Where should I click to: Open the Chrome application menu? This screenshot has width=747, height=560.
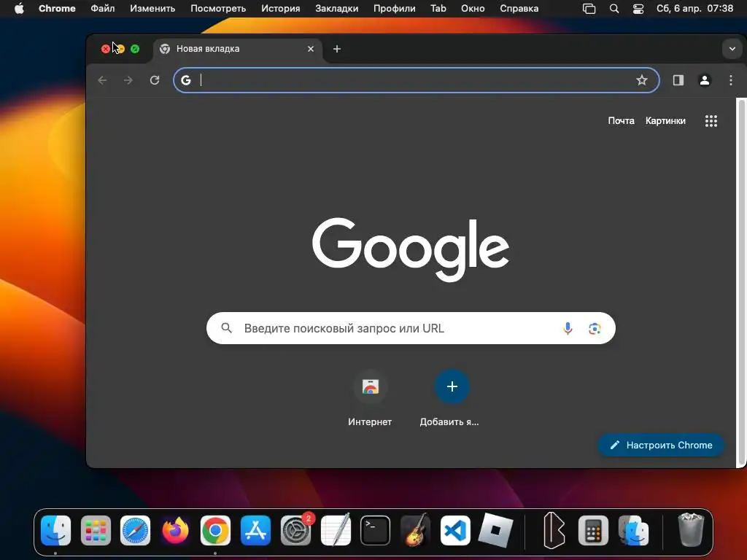(x=57, y=9)
